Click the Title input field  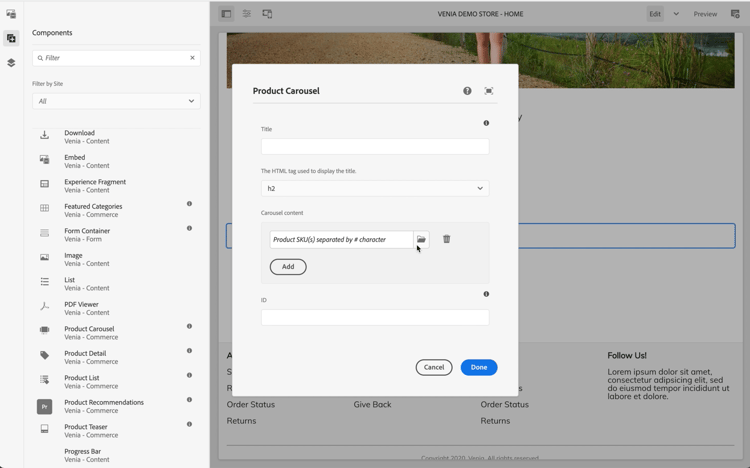tap(375, 146)
